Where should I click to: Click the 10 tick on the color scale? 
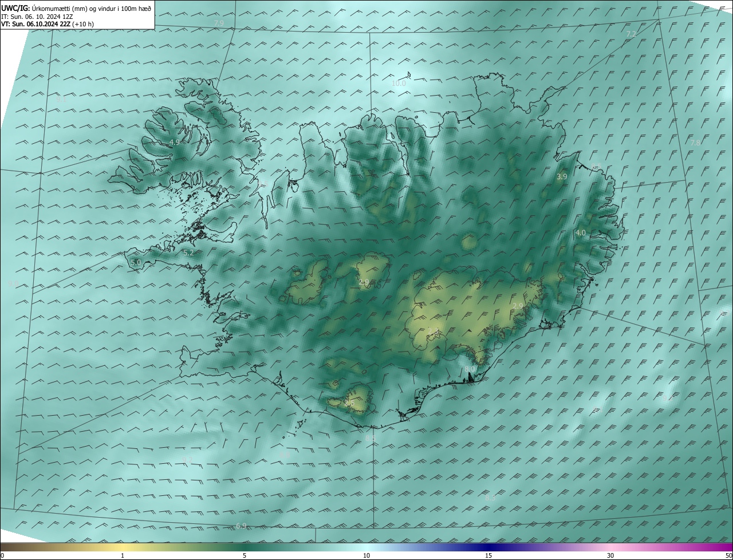[x=366, y=555]
